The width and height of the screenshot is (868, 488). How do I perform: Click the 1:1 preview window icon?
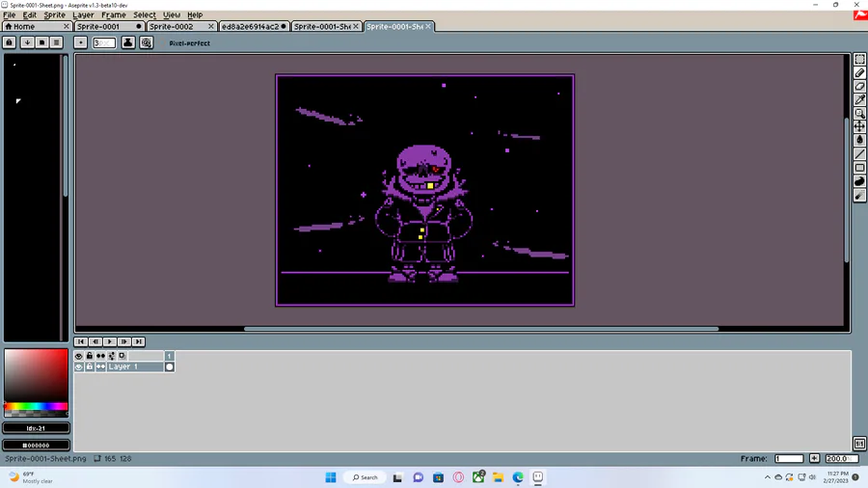point(859,444)
